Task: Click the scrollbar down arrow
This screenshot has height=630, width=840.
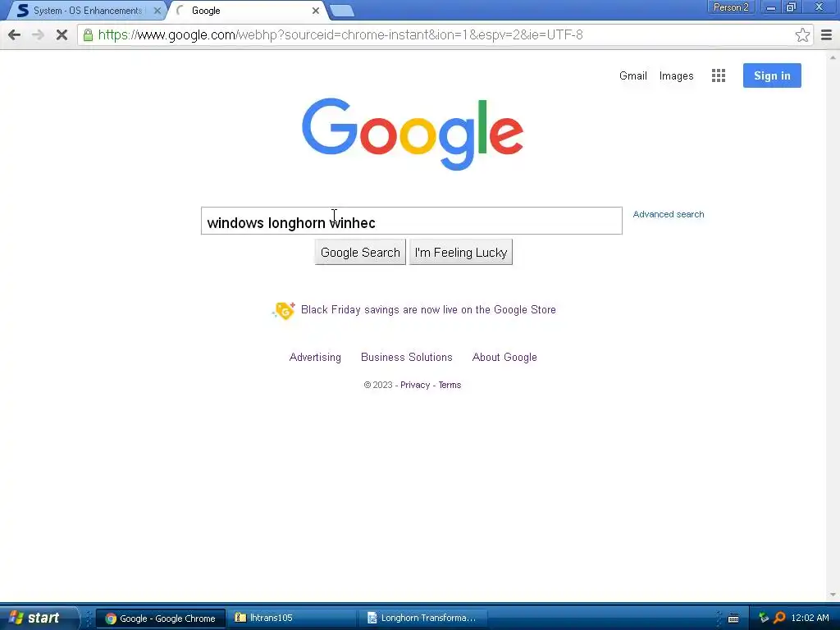Action: click(833, 595)
